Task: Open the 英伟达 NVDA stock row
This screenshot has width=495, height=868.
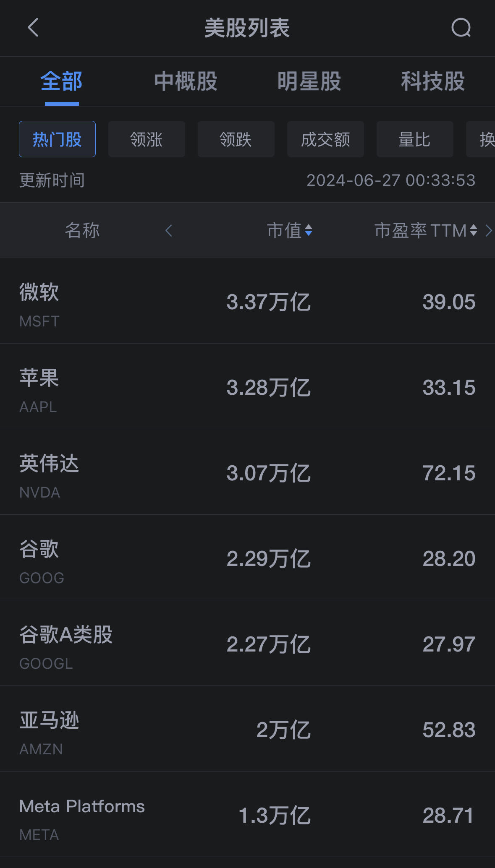Action: (247, 473)
